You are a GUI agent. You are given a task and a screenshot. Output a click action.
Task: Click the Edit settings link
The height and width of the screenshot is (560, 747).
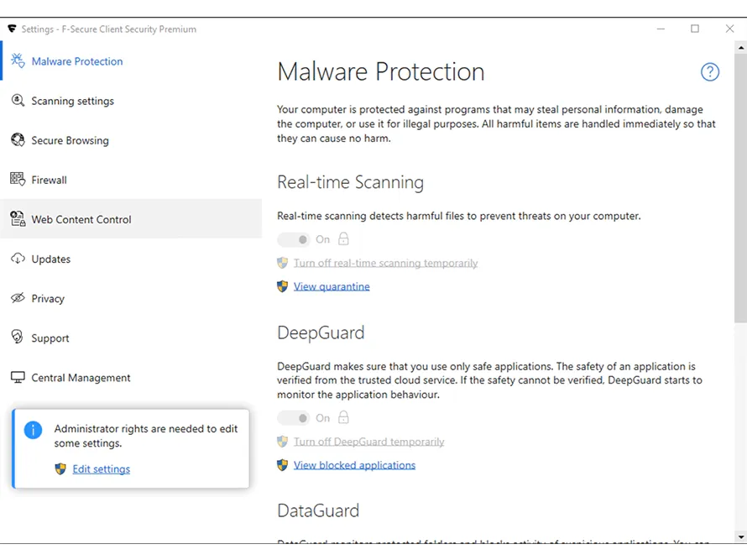tap(102, 468)
